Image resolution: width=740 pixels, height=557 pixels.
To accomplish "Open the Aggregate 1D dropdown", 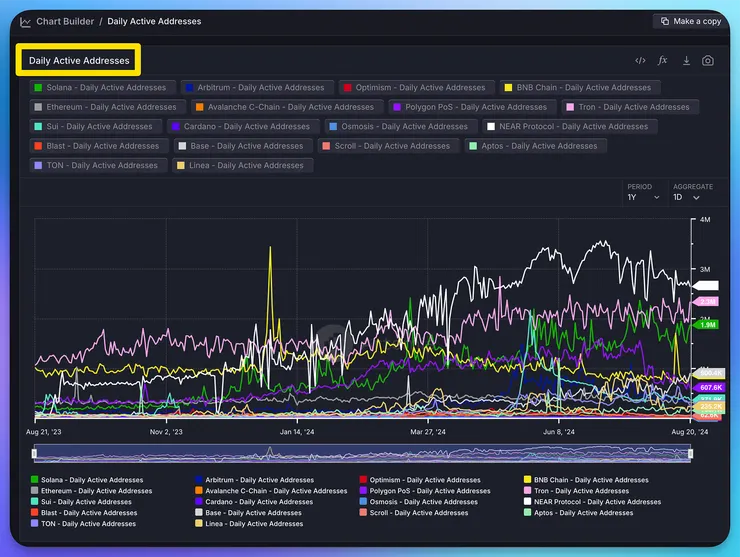I will (x=686, y=197).
